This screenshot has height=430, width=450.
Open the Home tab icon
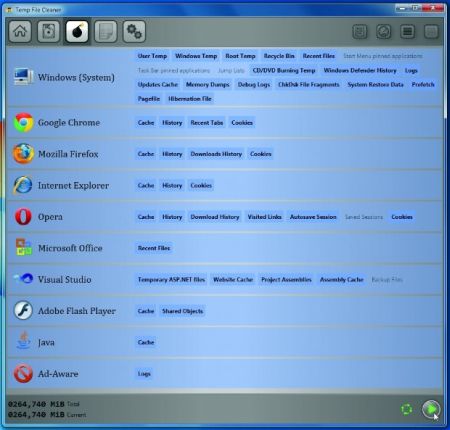pyautogui.click(x=20, y=31)
